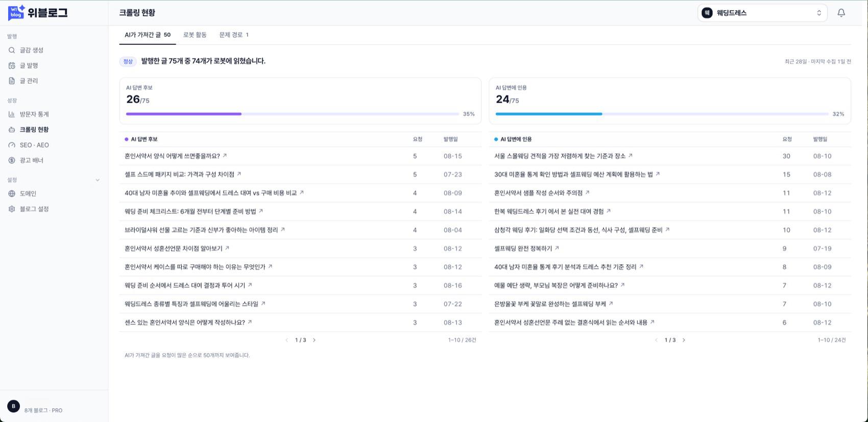
Task: Click the 최근 28일 · 마지막 수집 text
Action: [817, 61]
